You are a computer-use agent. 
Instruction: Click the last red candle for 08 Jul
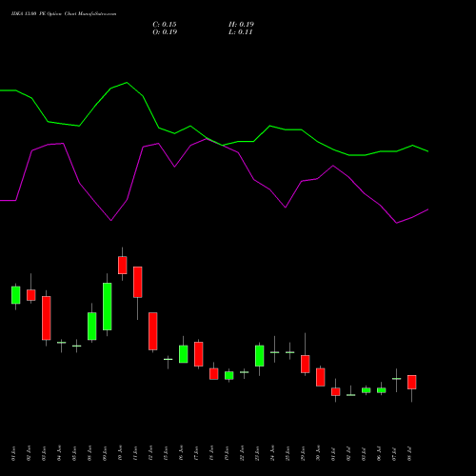412,382
